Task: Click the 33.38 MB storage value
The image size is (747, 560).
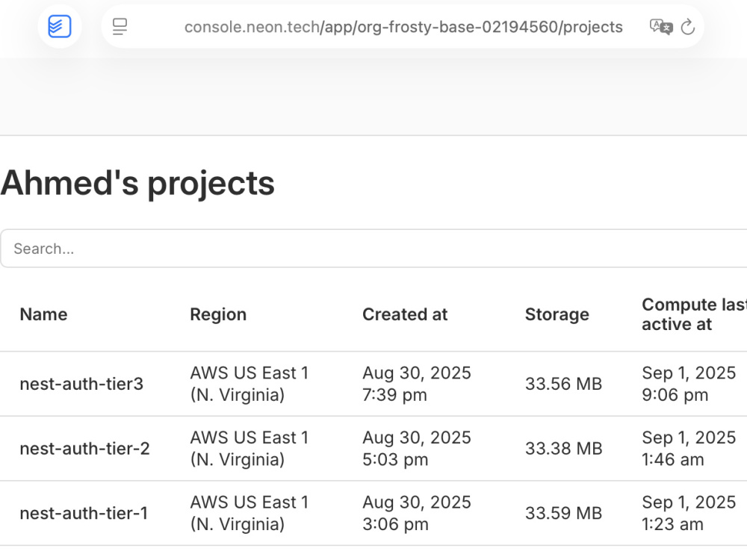Action: [563, 449]
